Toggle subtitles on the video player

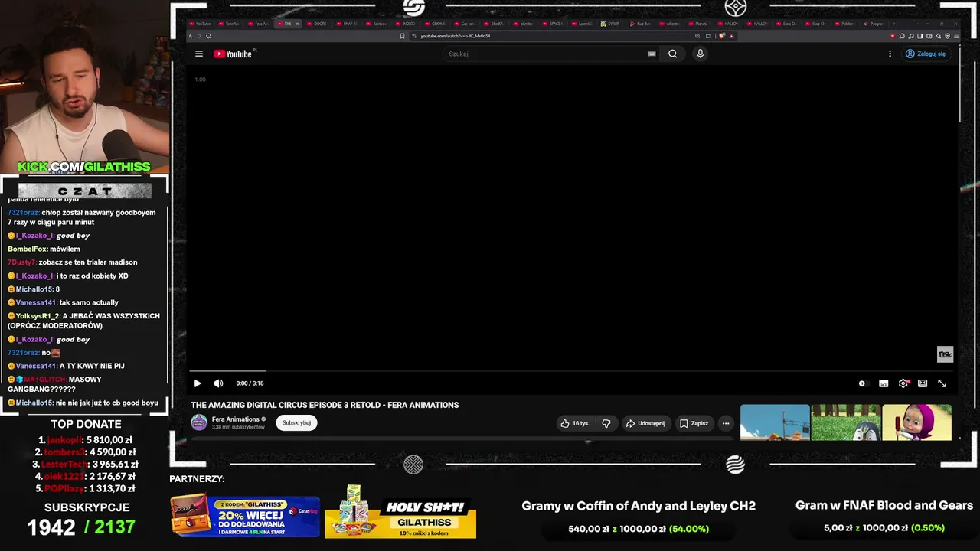pyautogui.click(x=884, y=383)
